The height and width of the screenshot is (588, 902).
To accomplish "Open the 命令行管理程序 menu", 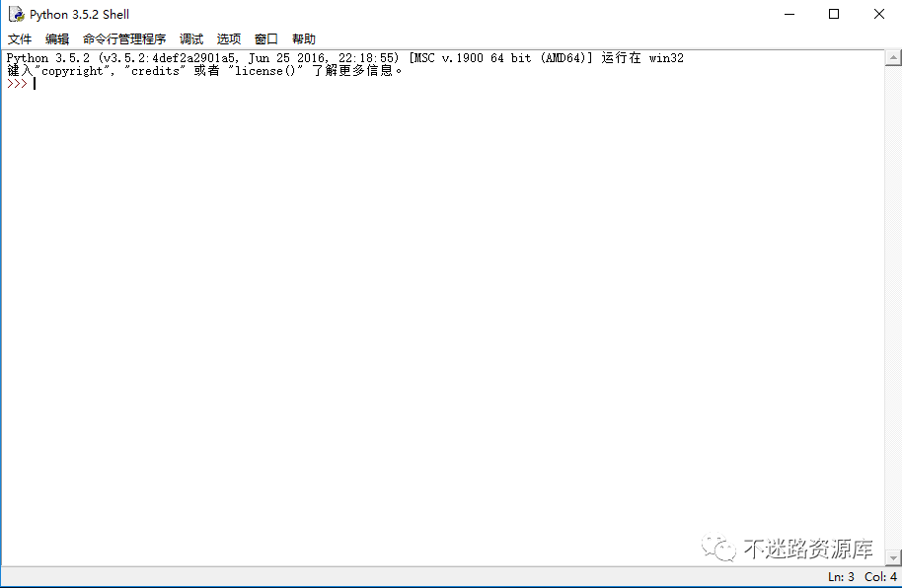I will tap(124, 39).
